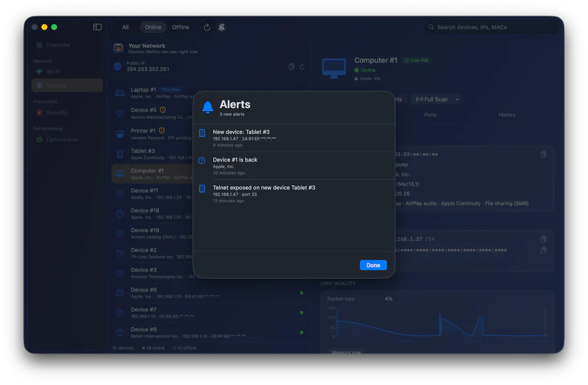This screenshot has width=588, height=385.
Task: Click the green online dot of Device #6
Action: [301, 293]
